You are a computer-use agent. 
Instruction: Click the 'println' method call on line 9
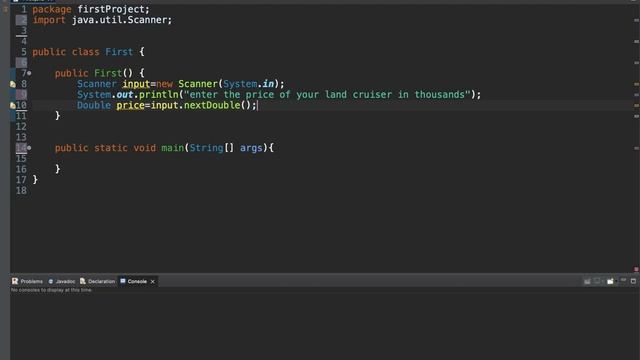(x=159, y=95)
